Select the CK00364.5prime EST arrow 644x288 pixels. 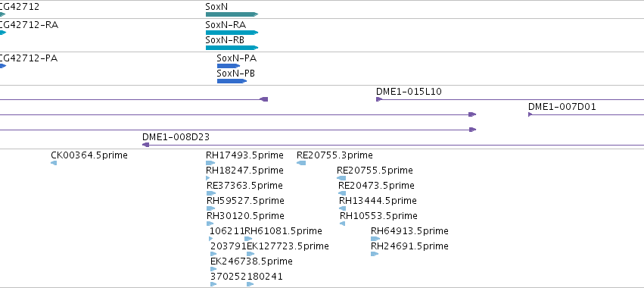click(54, 163)
